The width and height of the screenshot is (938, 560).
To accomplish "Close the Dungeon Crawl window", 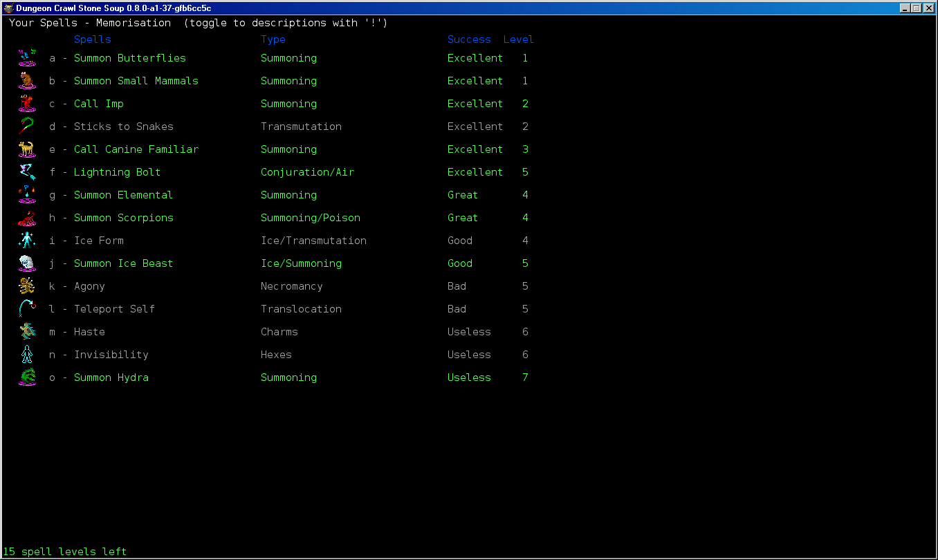I will [929, 8].
